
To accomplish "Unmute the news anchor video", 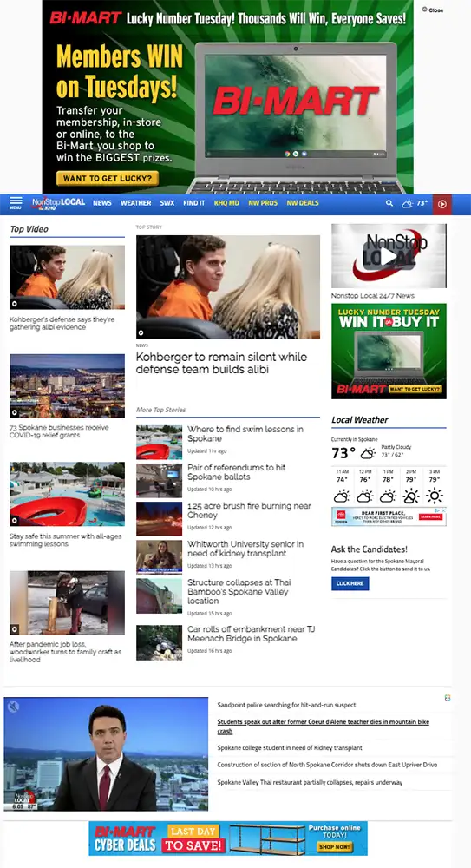I will 13,707.
